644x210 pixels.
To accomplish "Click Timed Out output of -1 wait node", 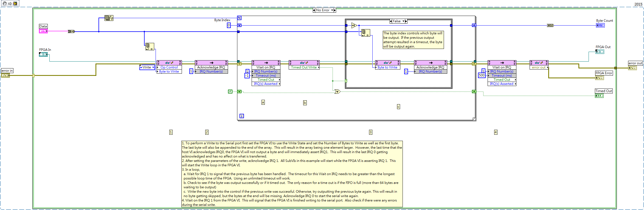I will (x=266, y=80).
